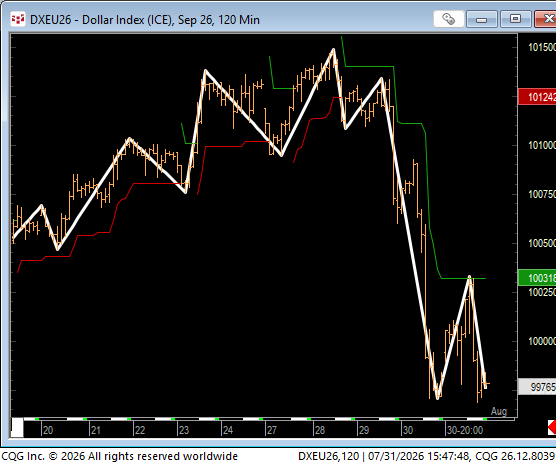This screenshot has height=464, width=556.
Task: Click the date label 23 on time axis
Action: coord(184,430)
